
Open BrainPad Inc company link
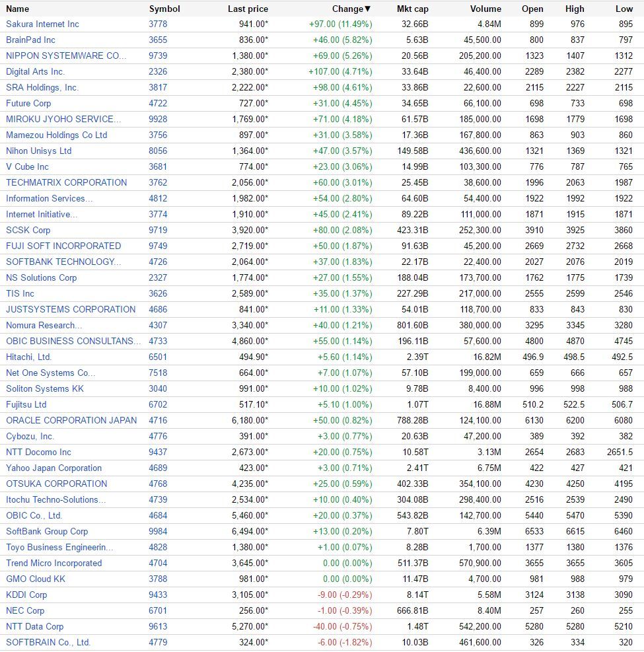pos(30,40)
